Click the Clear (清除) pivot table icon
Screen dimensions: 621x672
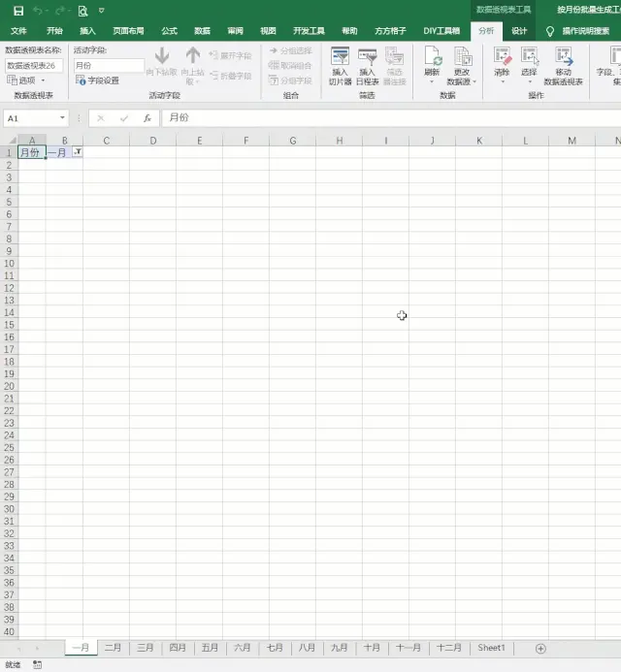pyautogui.click(x=503, y=56)
